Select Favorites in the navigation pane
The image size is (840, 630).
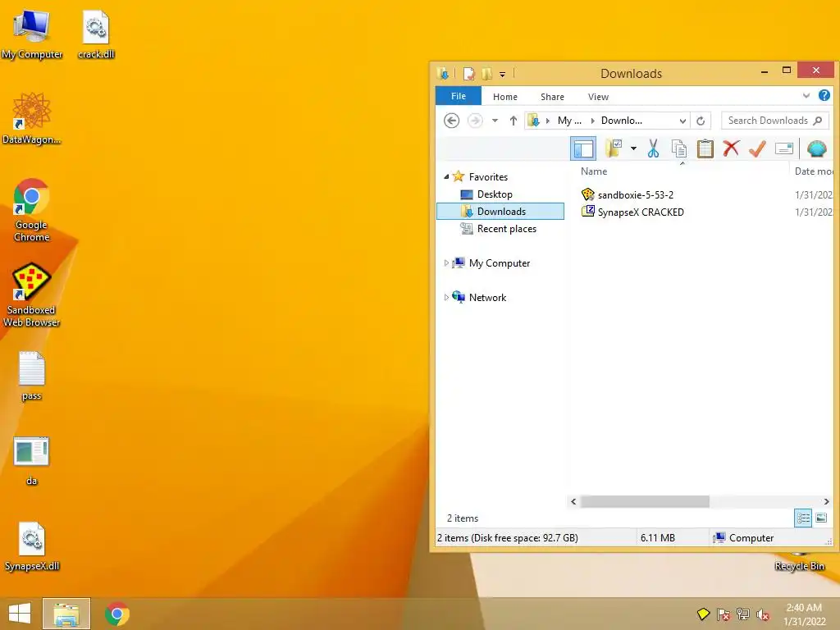(488, 177)
